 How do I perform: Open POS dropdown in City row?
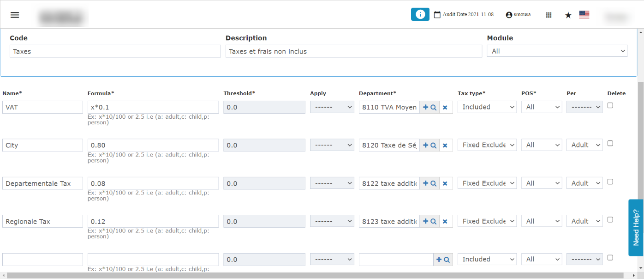(x=542, y=145)
